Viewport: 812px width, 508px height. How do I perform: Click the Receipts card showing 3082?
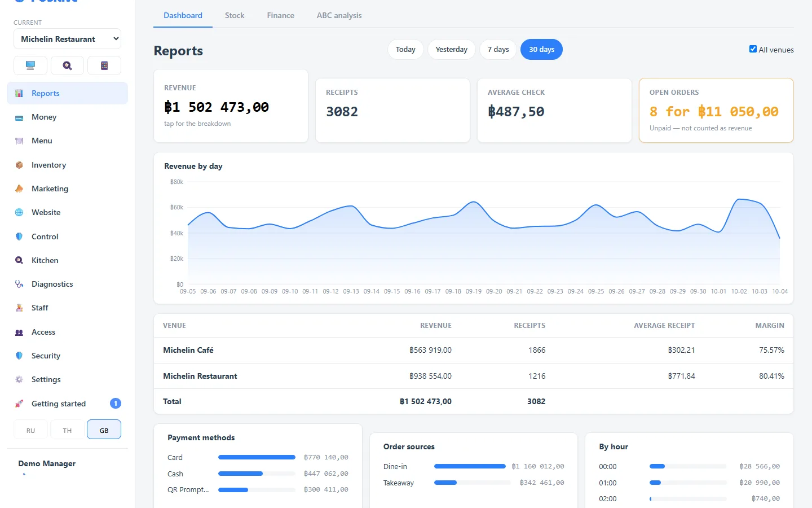392,110
